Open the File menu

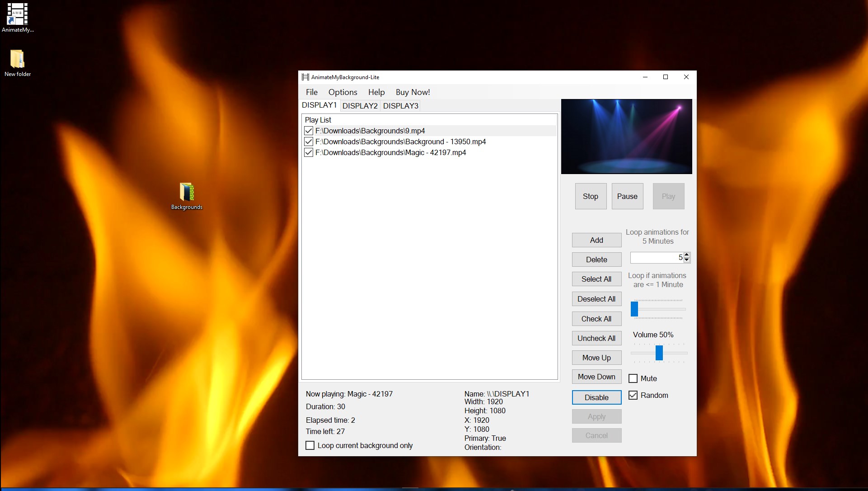tap(311, 92)
